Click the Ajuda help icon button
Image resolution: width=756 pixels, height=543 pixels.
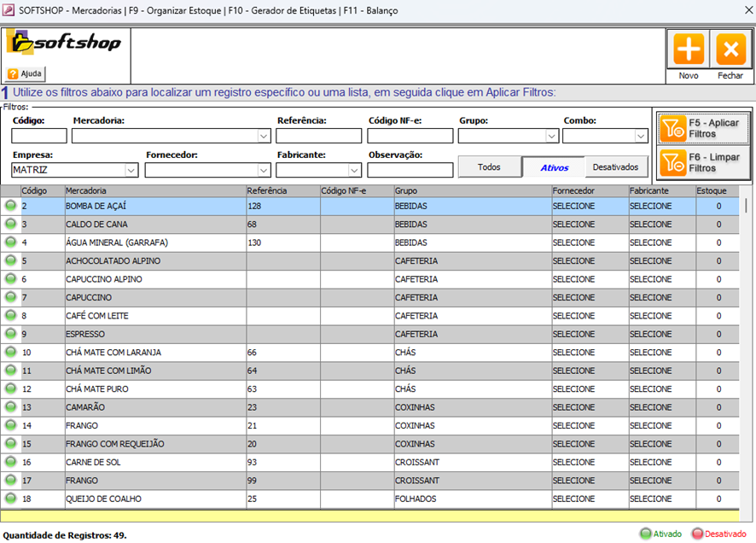click(25, 73)
